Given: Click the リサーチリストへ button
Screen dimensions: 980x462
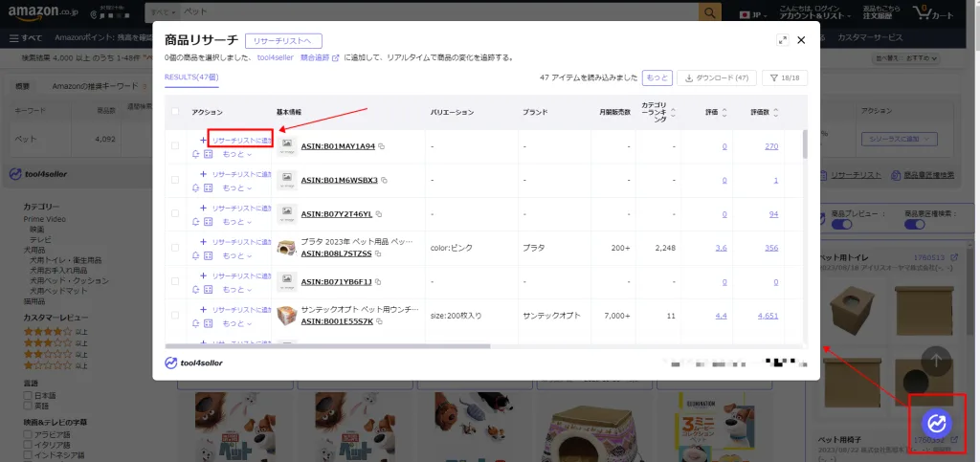Looking at the screenshot, I should point(283,41).
